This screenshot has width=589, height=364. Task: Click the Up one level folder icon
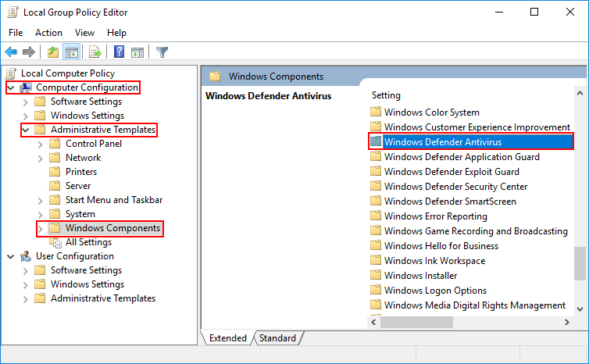(x=53, y=52)
